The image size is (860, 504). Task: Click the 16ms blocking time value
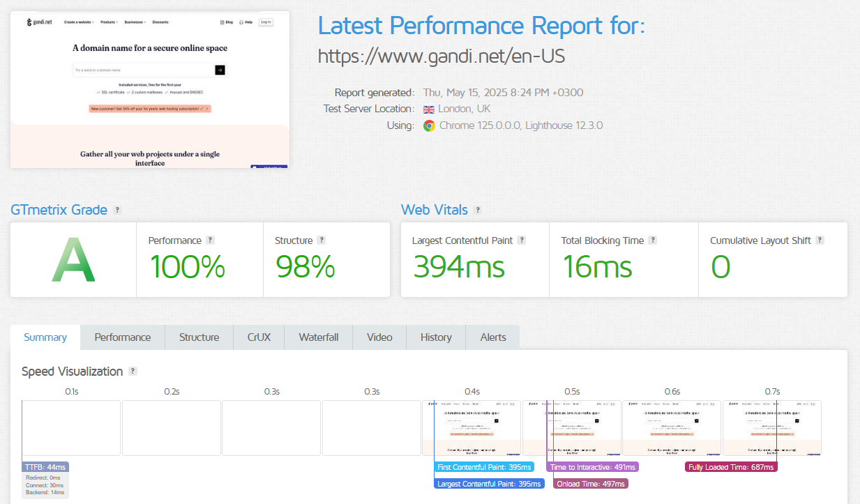pos(597,267)
